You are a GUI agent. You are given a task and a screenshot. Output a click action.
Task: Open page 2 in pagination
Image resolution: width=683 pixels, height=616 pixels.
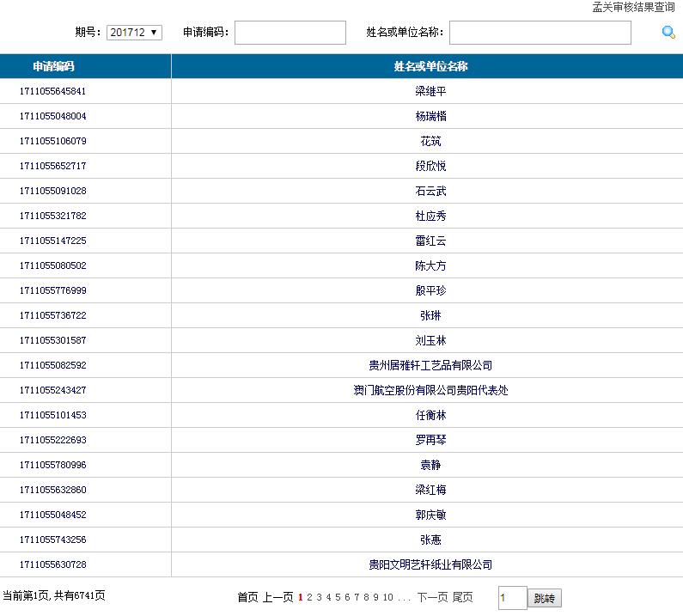pos(310,597)
